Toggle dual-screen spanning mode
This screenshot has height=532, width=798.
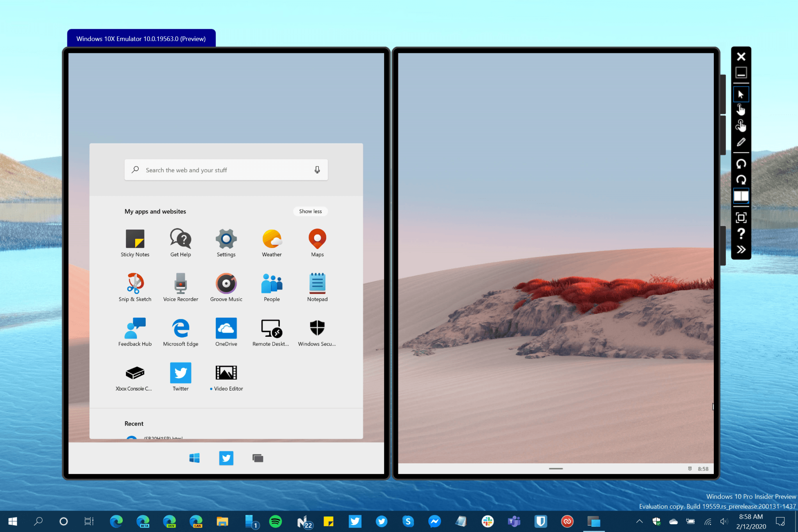coord(741,196)
